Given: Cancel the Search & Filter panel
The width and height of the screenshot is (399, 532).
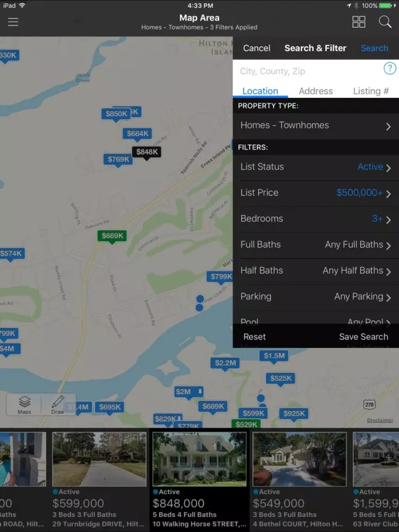Looking at the screenshot, I should tap(256, 48).
